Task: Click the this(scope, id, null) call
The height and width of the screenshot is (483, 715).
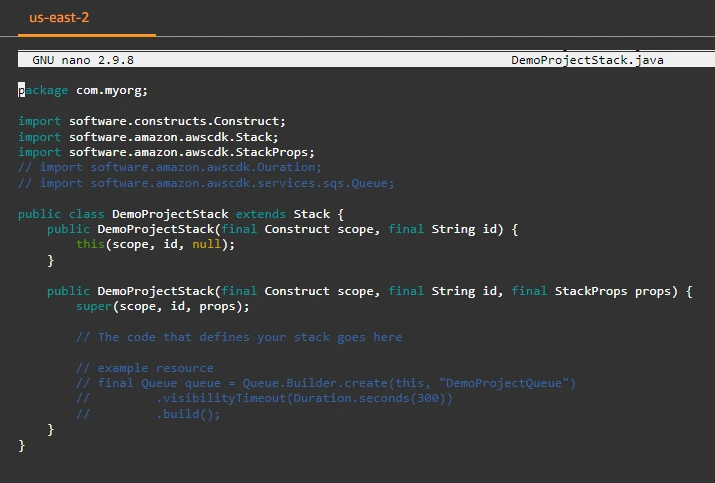Action: pyautogui.click(x=148, y=245)
